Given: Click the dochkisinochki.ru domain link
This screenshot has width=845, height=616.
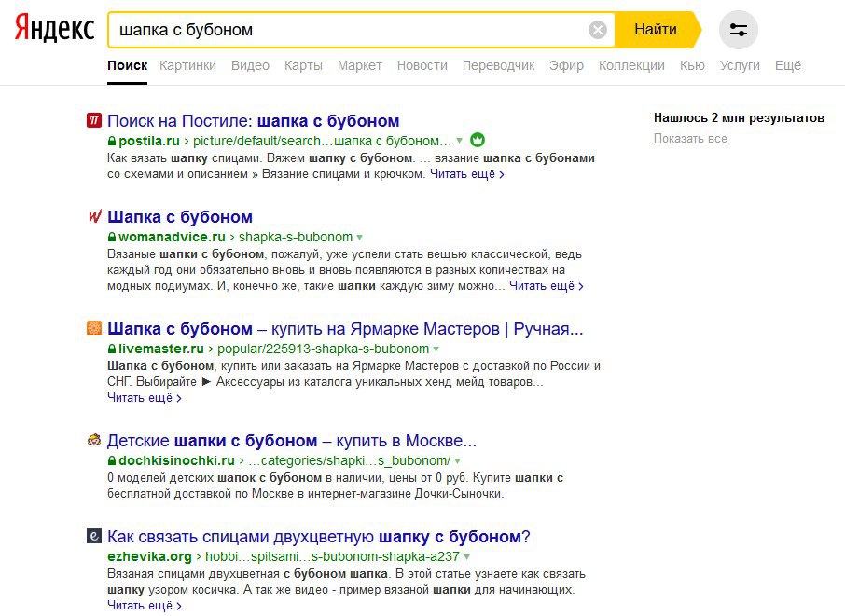Looking at the screenshot, I should [176, 461].
